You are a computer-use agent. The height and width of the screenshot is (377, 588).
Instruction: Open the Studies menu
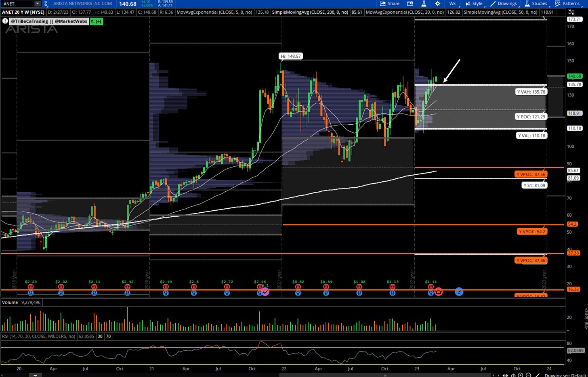(536, 4)
